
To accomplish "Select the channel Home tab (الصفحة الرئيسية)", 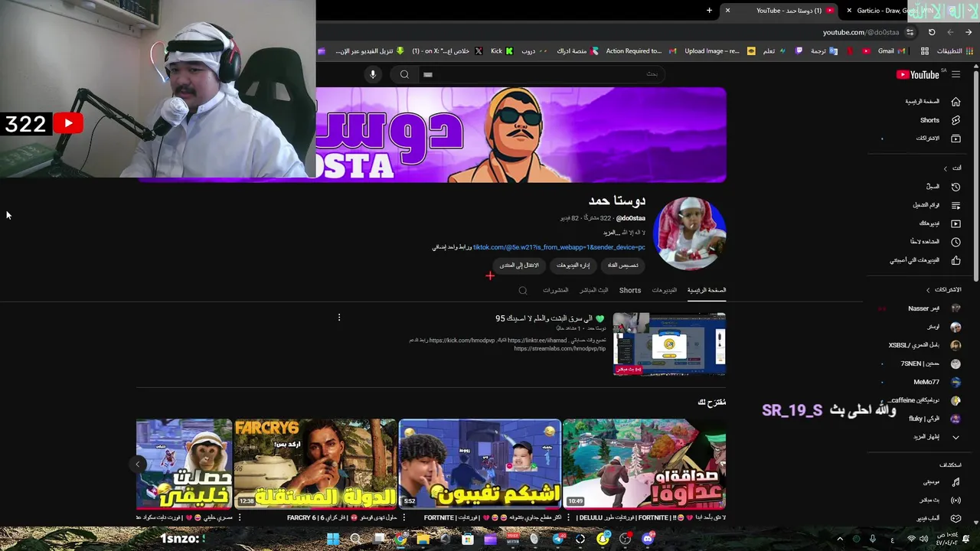I will (x=707, y=290).
